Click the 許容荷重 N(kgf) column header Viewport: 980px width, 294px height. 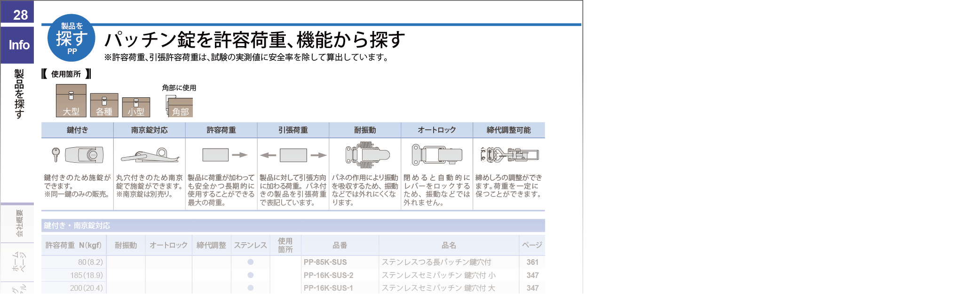73,245
